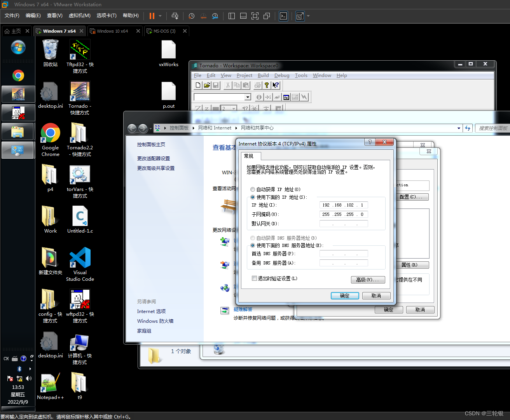Open the Build menu in Tornado

263,75
